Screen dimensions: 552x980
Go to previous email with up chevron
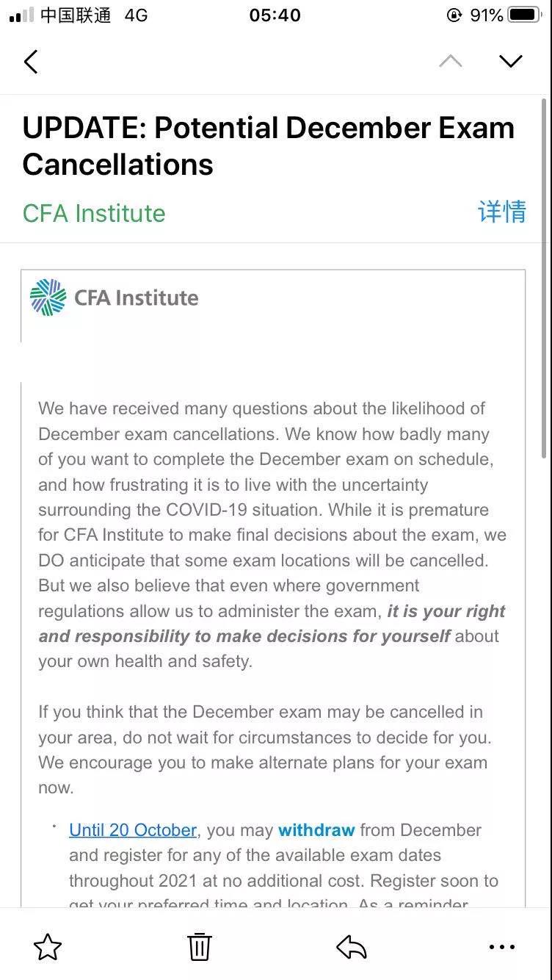point(450,62)
